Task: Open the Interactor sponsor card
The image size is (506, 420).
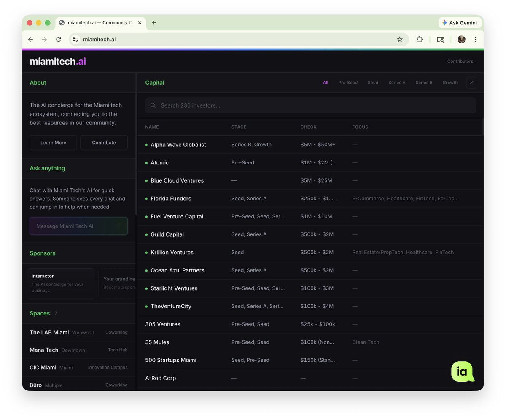Action: 61,283
